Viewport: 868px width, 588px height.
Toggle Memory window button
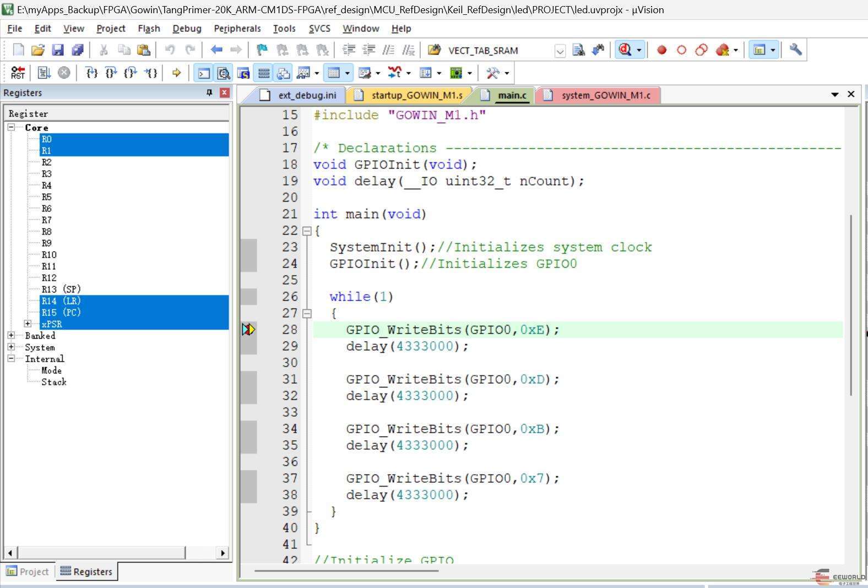(333, 73)
